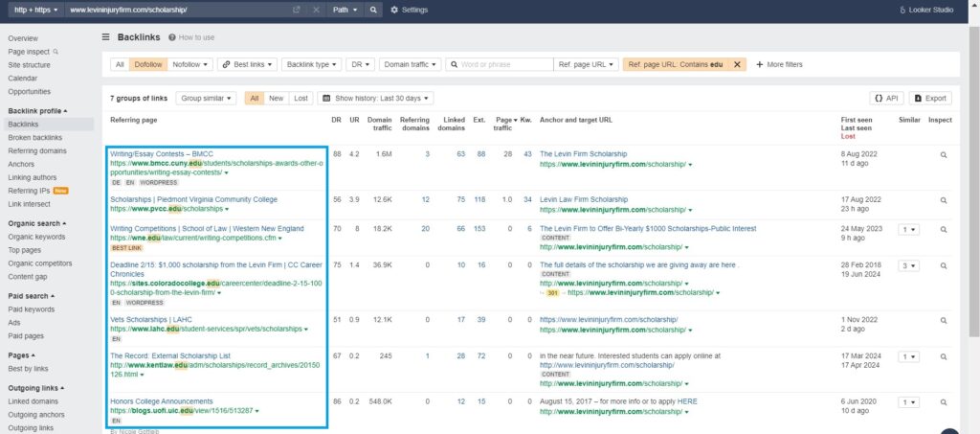The height and width of the screenshot is (434, 980).
Task: Click the search magnifier button in top bar
Action: tap(373, 10)
